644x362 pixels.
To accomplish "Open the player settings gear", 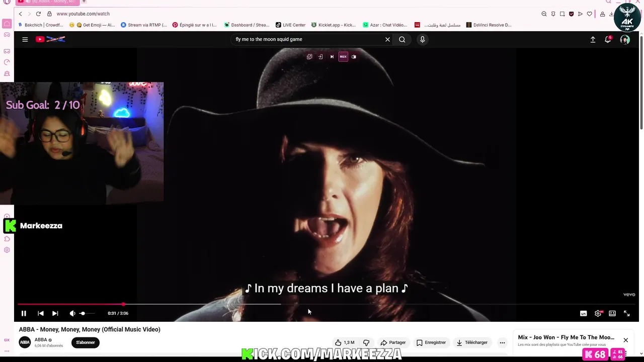I will (x=598, y=313).
